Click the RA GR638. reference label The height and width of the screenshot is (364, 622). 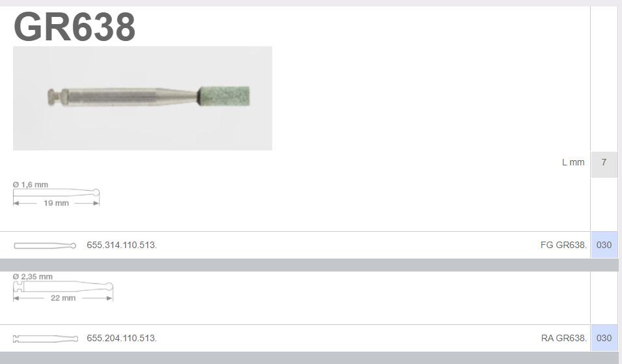[x=563, y=338]
